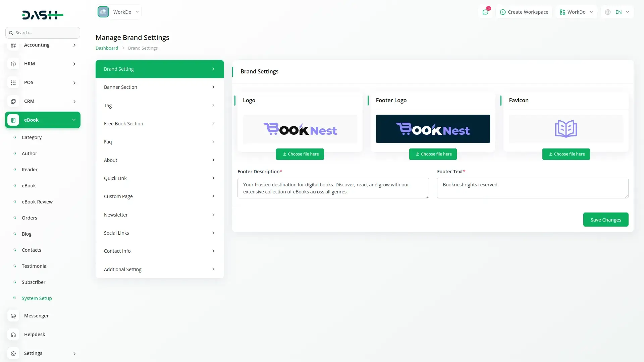Collapse the eBook sidebar menu
This screenshot has height=362, width=644.
74,120
